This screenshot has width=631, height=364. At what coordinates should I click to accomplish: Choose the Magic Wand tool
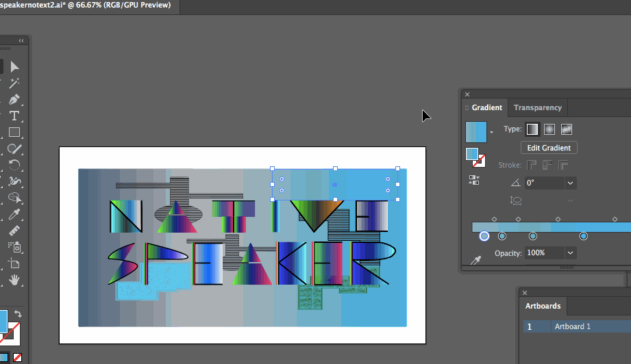click(x=14, y=83)
